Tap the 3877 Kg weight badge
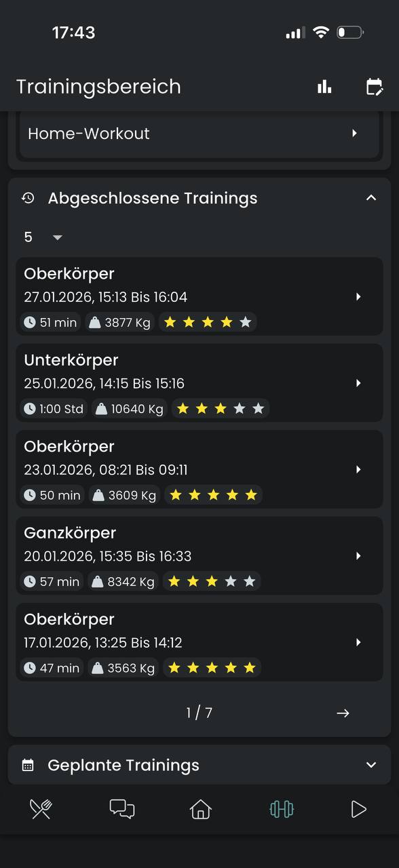Screen dimensions: 399x868 [x=119, y=322]
